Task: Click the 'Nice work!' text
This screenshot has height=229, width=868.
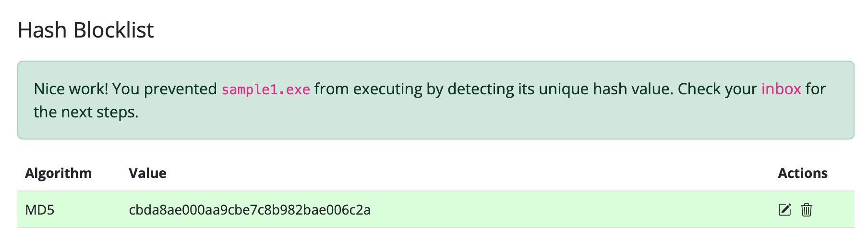Action: point(71,89)
